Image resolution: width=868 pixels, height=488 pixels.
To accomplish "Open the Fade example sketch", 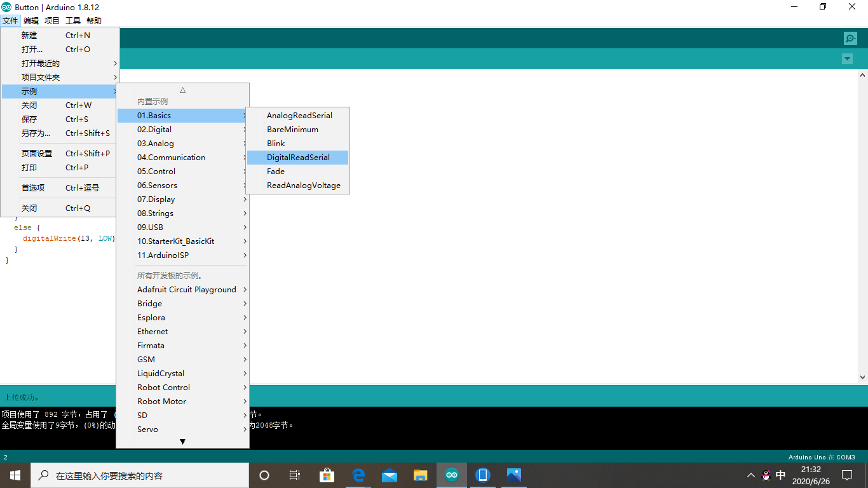I will [297, 172].
